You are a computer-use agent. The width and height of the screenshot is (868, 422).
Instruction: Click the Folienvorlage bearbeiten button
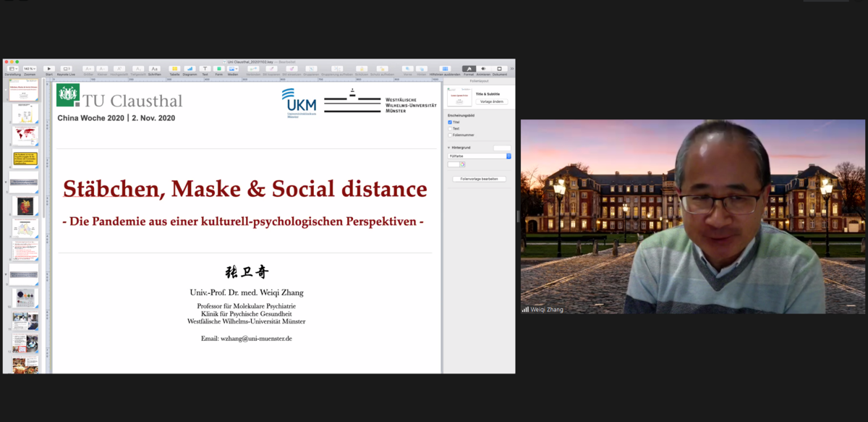click(479, 179)
